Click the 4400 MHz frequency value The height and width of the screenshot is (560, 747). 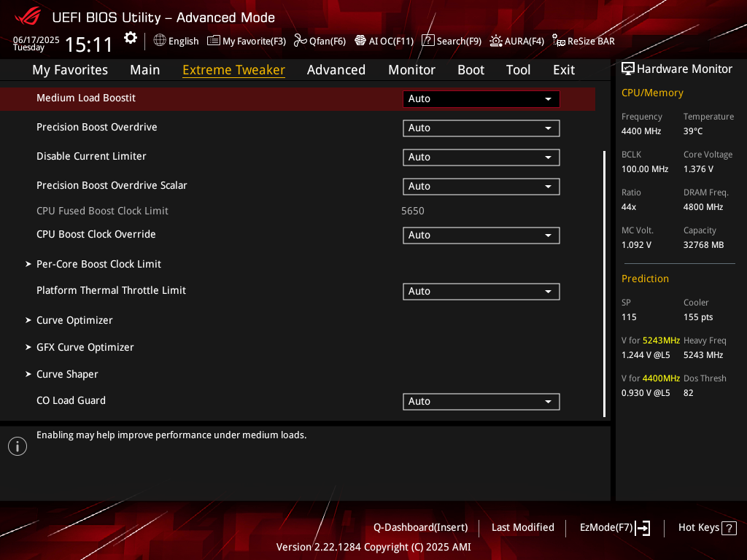(x=641, y=131)
